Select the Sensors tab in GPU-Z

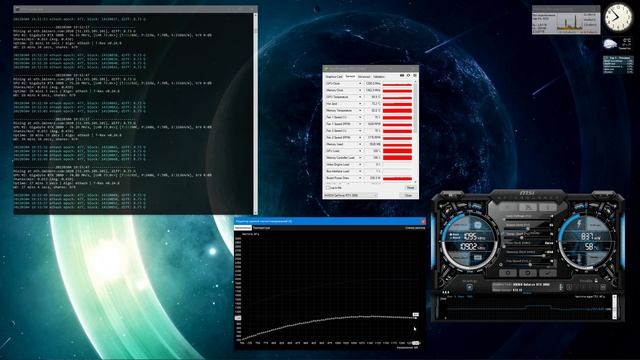point(350,76)
